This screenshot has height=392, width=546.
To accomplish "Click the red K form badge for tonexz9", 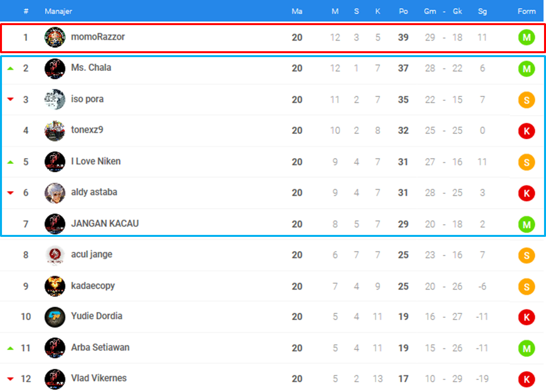I will (526, 131).
